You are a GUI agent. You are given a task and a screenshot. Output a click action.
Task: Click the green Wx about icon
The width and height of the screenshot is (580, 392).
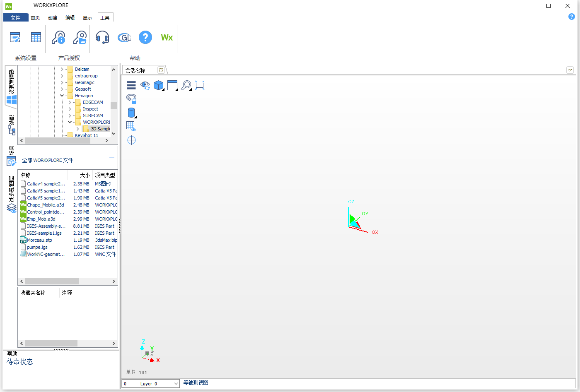pos(167,37)
